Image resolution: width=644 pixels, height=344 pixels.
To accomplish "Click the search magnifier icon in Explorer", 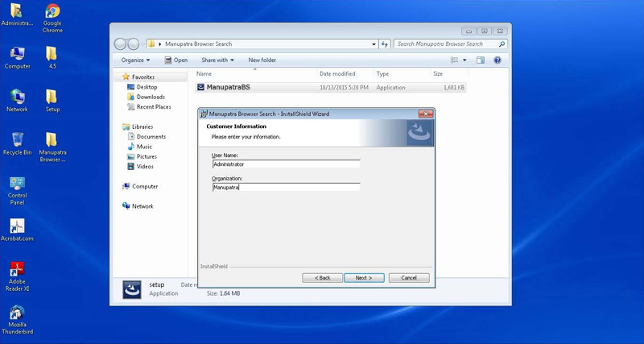I will click(x=502, y=44).
